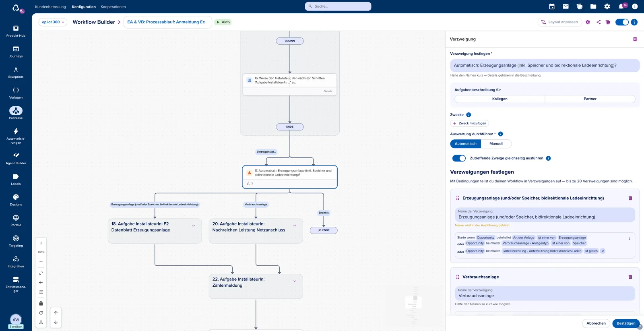Open Produkt-Hub in sidebar
Image resolution: width=644 pixels, height=331 pixels.
pos(16,31)
